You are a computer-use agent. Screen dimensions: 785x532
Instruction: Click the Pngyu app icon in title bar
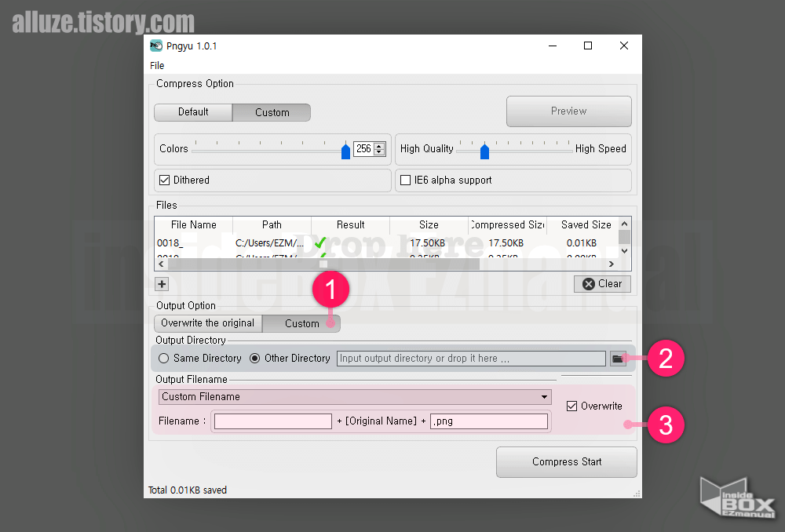pos(156,46)
